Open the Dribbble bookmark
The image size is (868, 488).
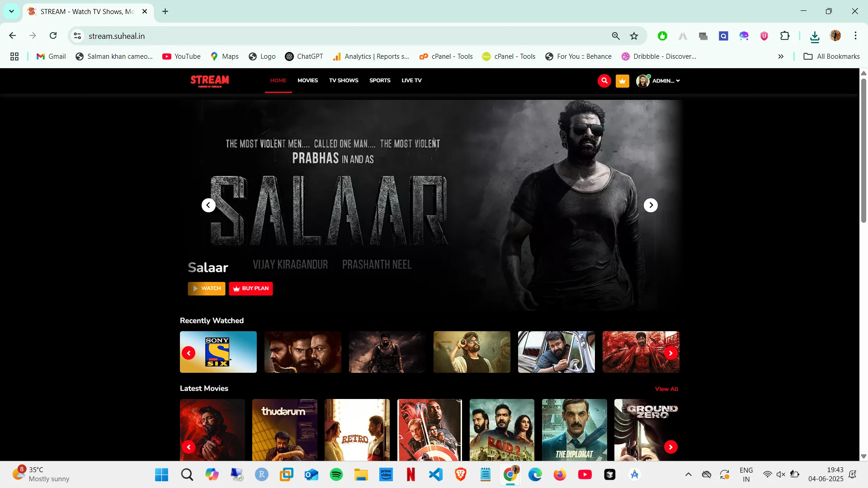tap(659, 56)
